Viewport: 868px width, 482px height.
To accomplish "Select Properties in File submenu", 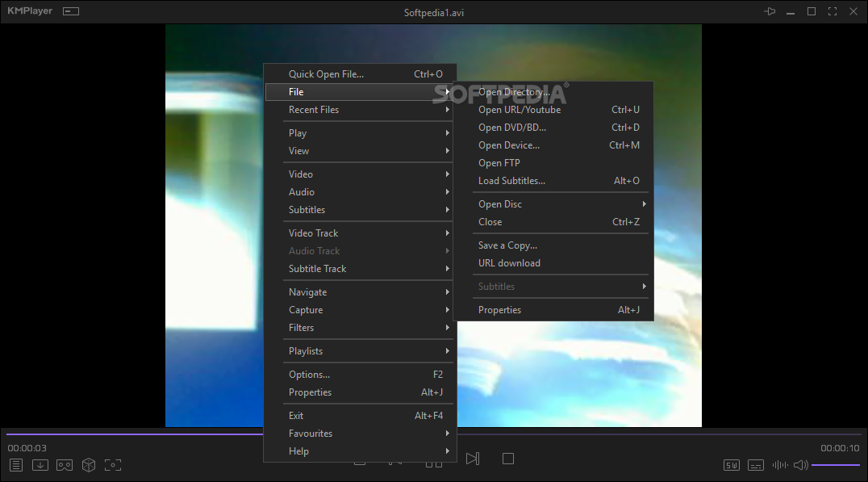I will coord(553,310).
